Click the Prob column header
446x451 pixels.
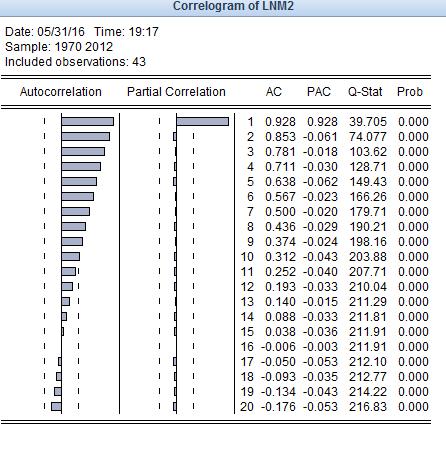point(410,92)
